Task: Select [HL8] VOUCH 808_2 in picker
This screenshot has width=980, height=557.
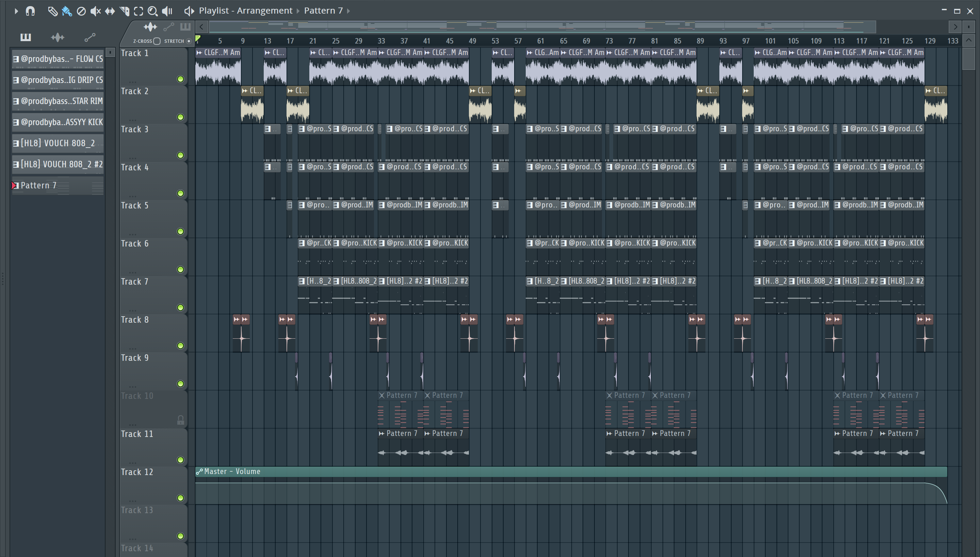Action: pos(58,143)
